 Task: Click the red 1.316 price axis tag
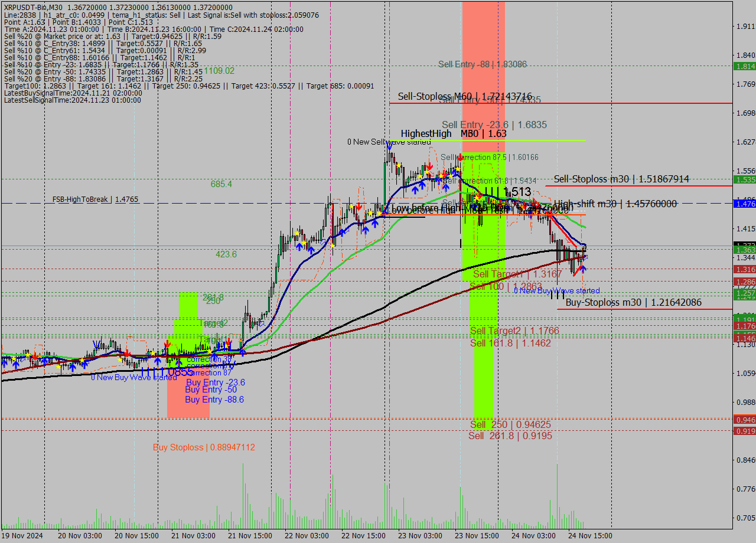(745, 269)
